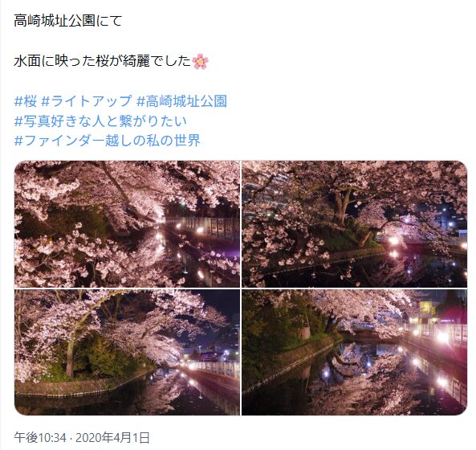Open the photo with the purple-lit canal walkway
Screen dimensions: 476x450
[x=127, y=224]
